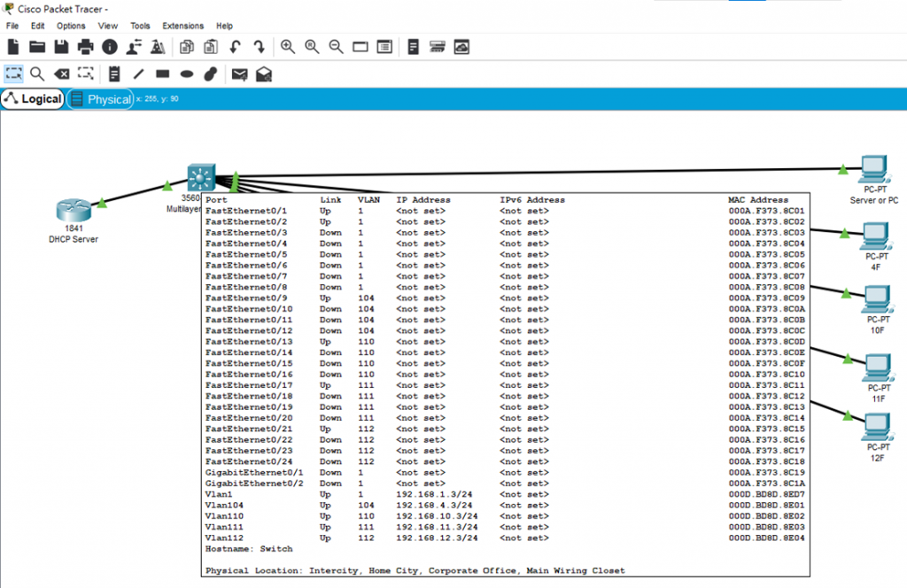This screenshot has height=588, width=907.
Task: Click the Paste icon in the toolbar
Action: pos(211,47)
